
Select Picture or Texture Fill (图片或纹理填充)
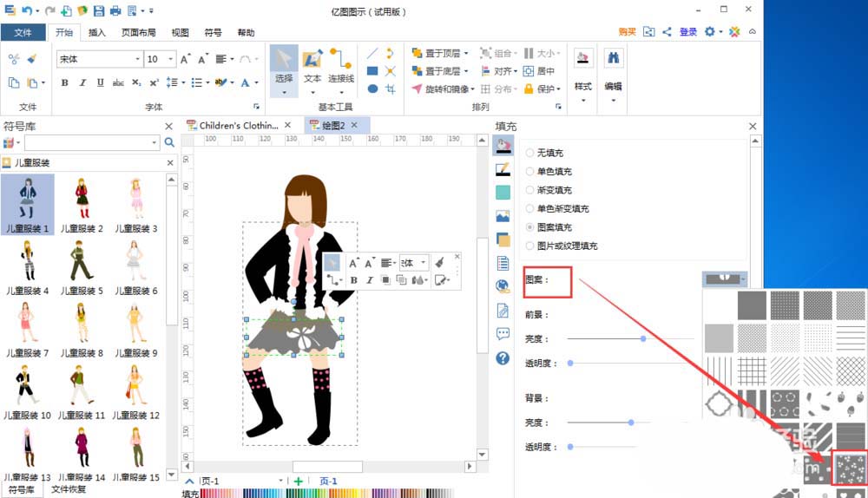tap(562, 246)
